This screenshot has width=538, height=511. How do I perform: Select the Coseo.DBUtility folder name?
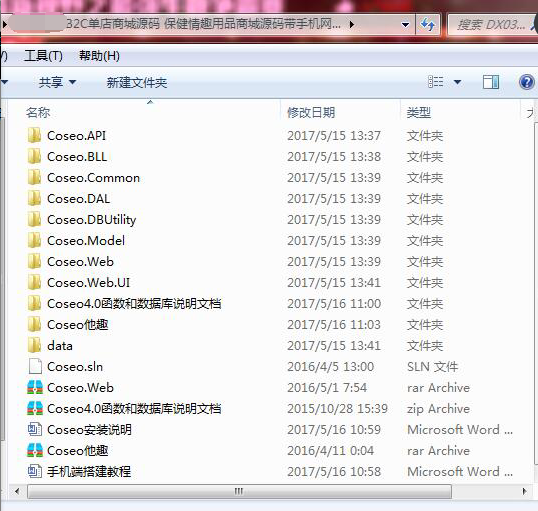point(92,220)
